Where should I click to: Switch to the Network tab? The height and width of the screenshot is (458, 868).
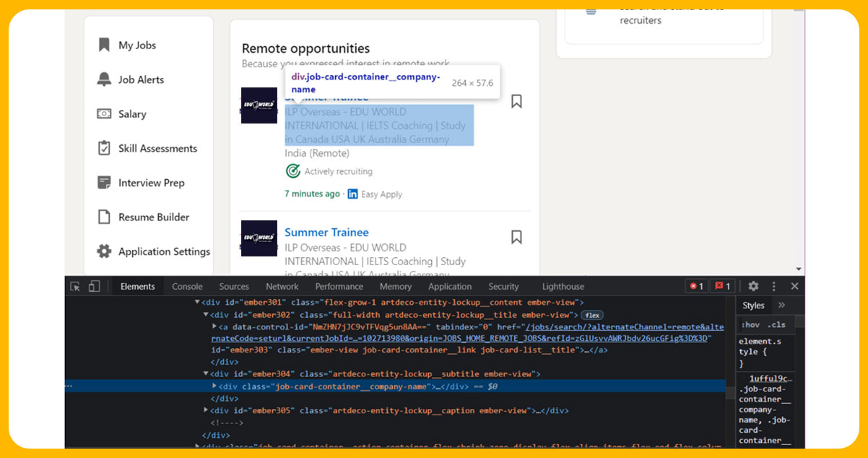point(282,287)
